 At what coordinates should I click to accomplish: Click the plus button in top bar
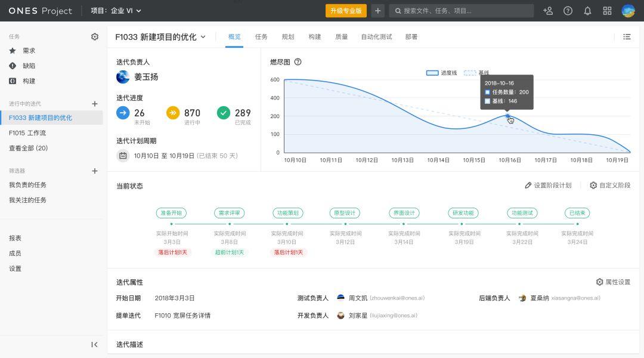point(377,11)
